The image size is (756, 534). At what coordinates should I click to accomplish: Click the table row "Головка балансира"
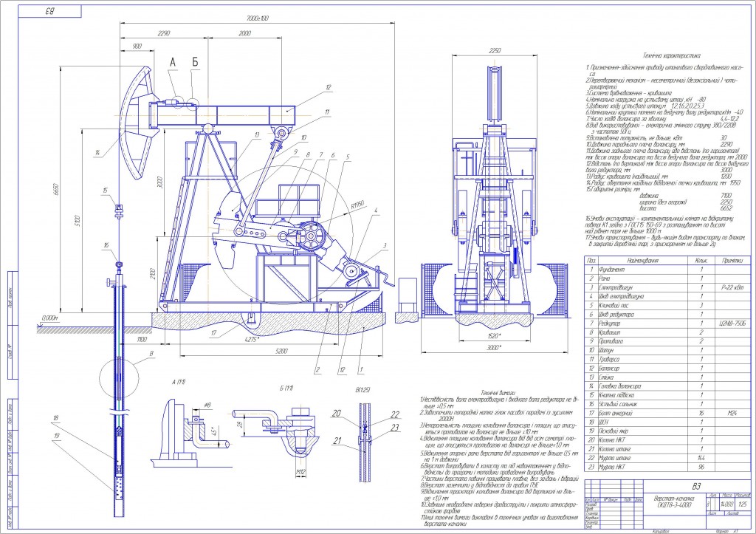coord(667,386)
